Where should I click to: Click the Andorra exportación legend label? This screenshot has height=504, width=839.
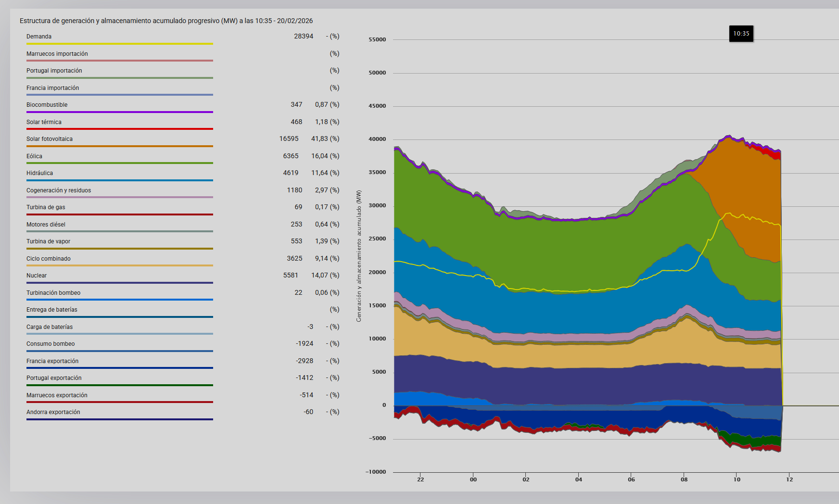point(53,412)
